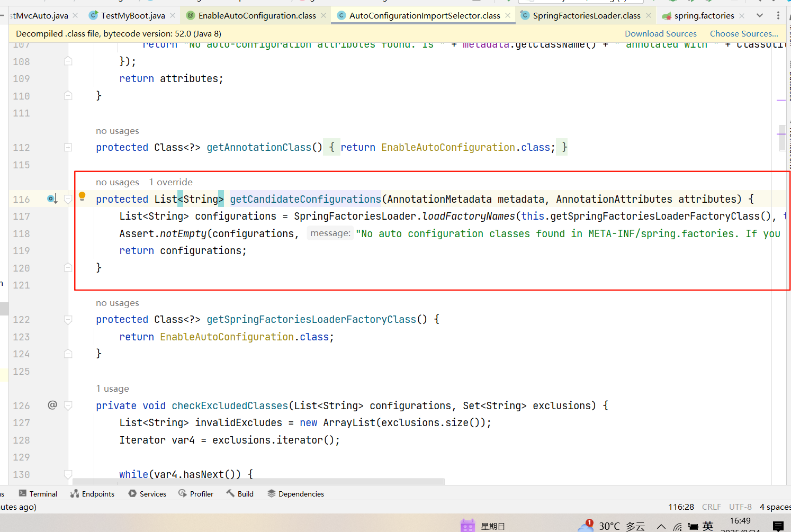Viewport: 791px width, 532px height.
Task: Change indent setting 4 spaces
Action: (775, 507)
